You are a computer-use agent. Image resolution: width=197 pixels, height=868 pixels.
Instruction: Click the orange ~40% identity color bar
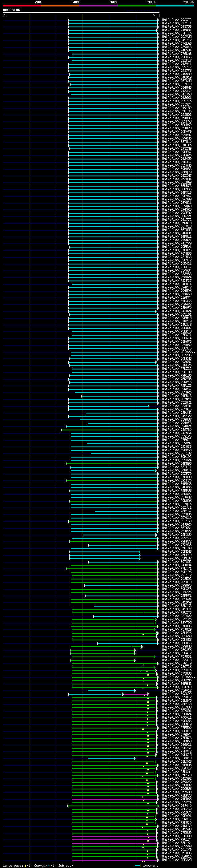60,6
